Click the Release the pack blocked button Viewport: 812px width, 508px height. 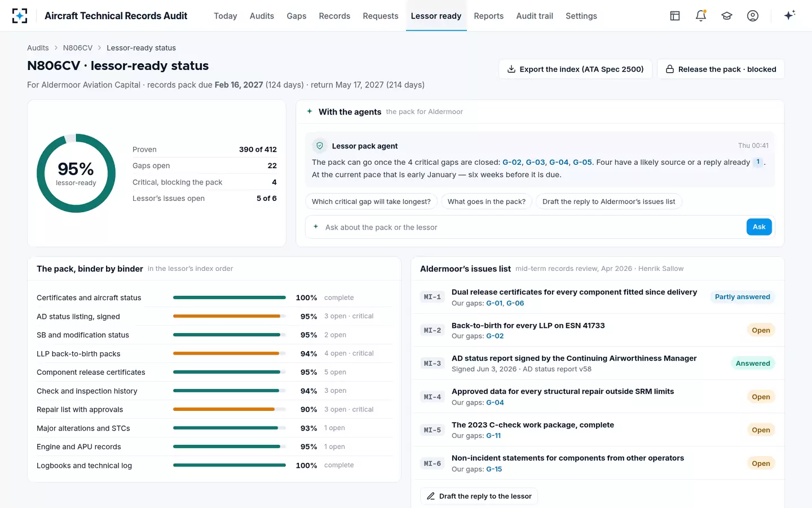(721, 69)
